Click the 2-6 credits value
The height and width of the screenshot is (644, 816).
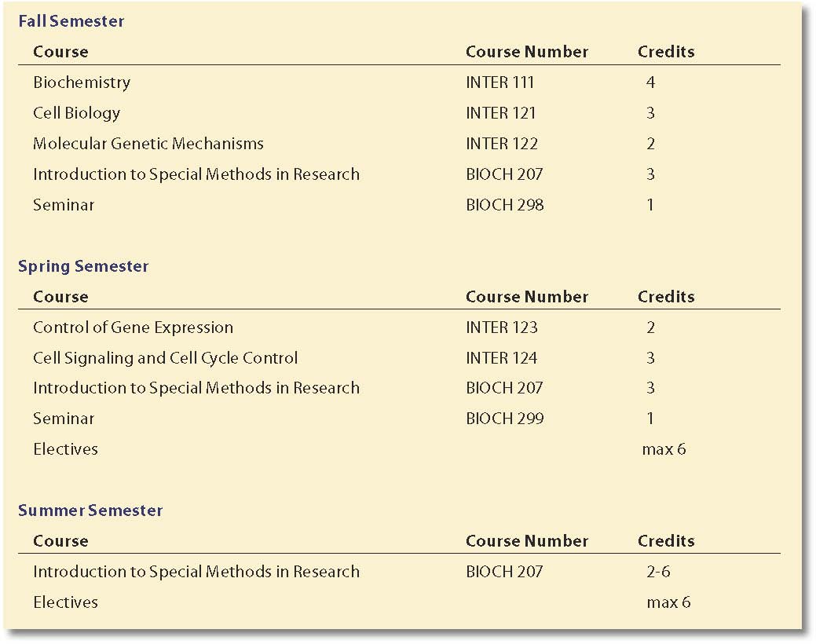658,572
